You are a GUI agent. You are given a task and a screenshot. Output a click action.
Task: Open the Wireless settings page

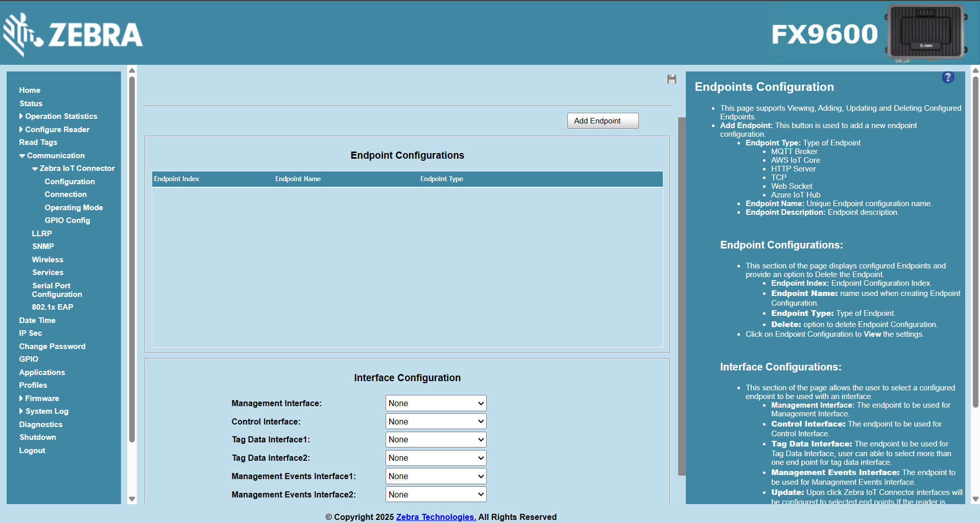click(48, 260)
